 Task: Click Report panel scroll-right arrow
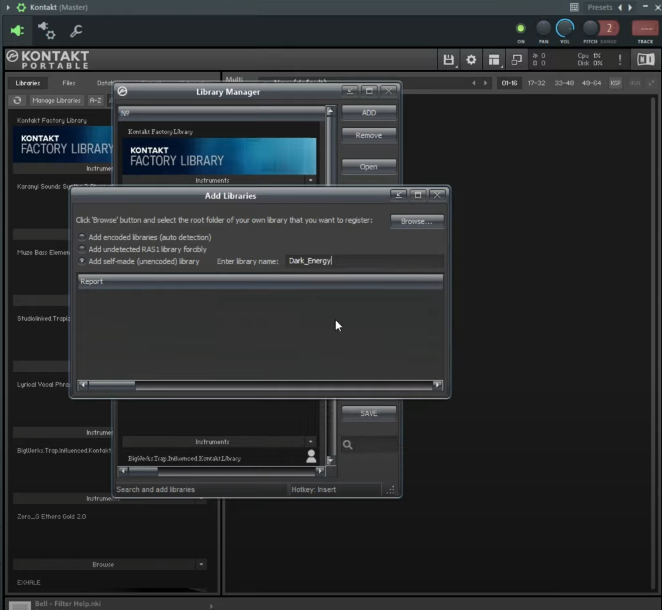point(437,385)
